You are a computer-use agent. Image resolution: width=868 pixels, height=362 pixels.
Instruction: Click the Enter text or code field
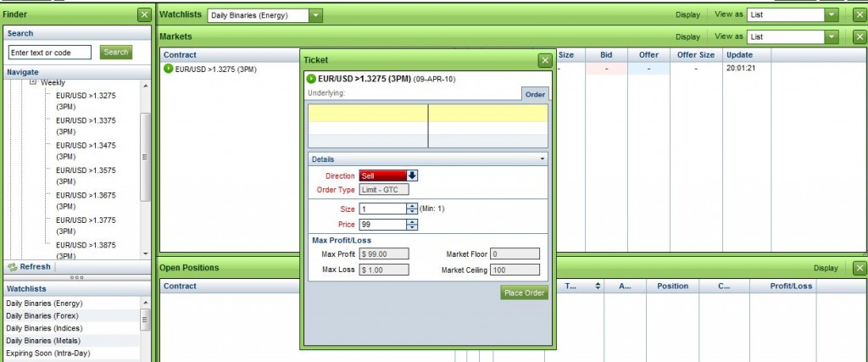pos(51,53)
